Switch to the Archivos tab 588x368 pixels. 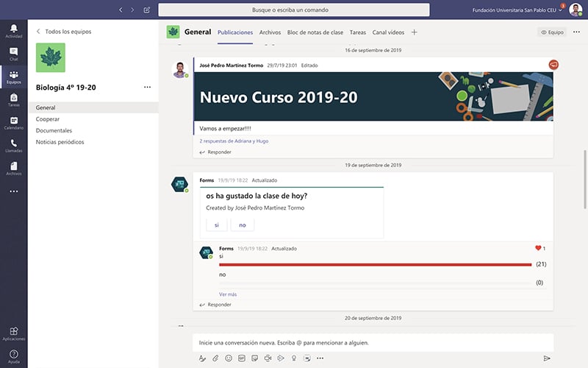point(270,32)
